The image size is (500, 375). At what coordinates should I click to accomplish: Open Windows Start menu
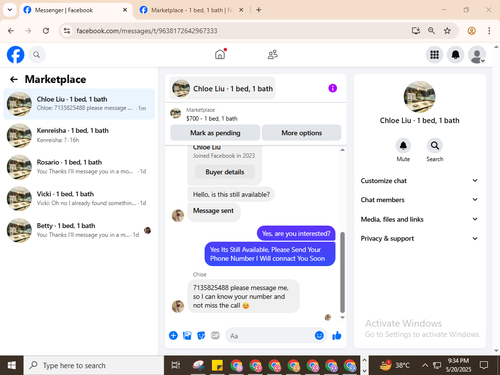tap(12, 365)
